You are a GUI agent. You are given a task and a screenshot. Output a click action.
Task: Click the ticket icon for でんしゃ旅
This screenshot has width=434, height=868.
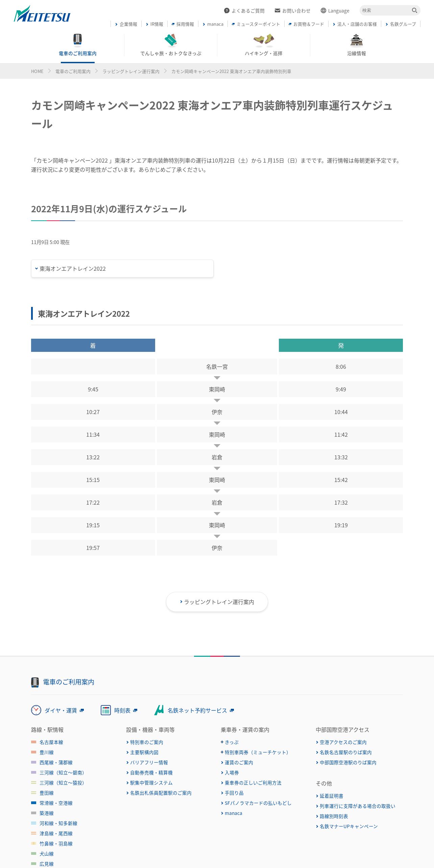point(171,40)
